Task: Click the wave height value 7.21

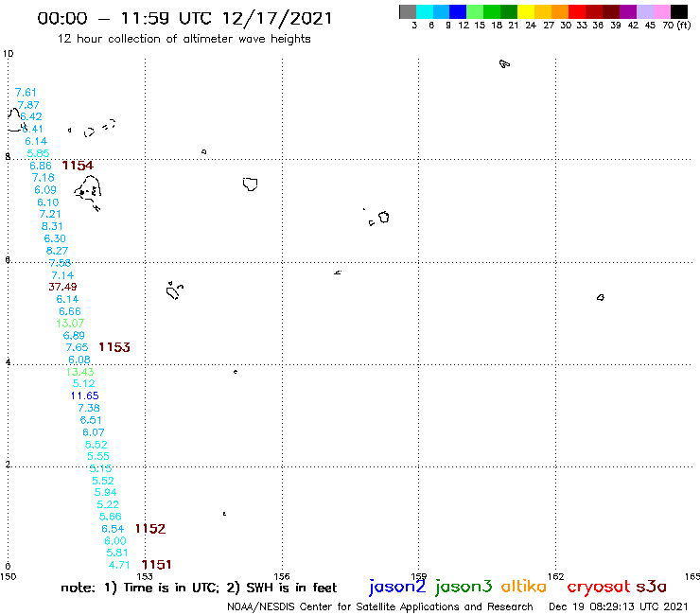Action: (50, 214)
